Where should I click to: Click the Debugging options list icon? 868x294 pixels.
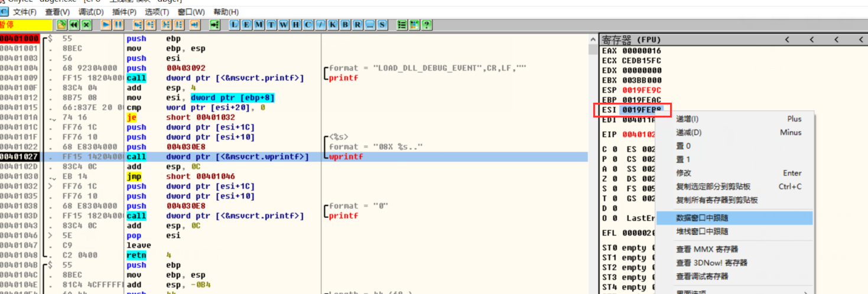coord(402,25)
